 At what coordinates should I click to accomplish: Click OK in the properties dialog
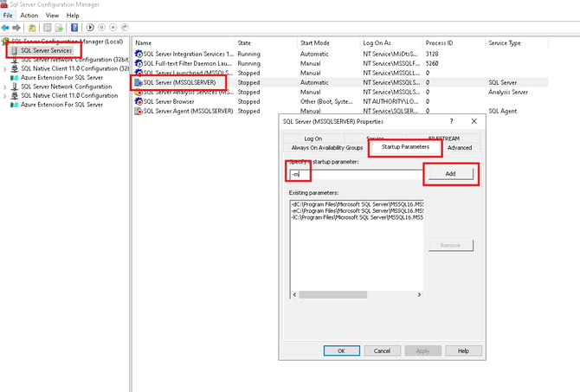pyautogui.click(x=341, y=351)
